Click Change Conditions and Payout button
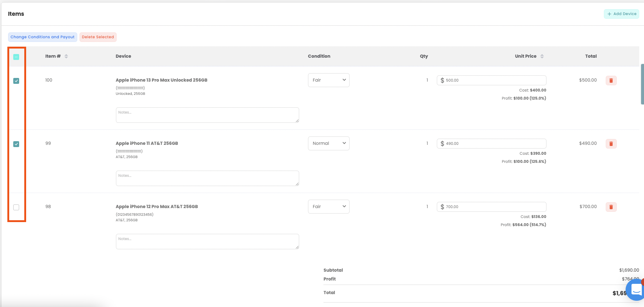This screenshot has height=307, width=644. [43, 37]
